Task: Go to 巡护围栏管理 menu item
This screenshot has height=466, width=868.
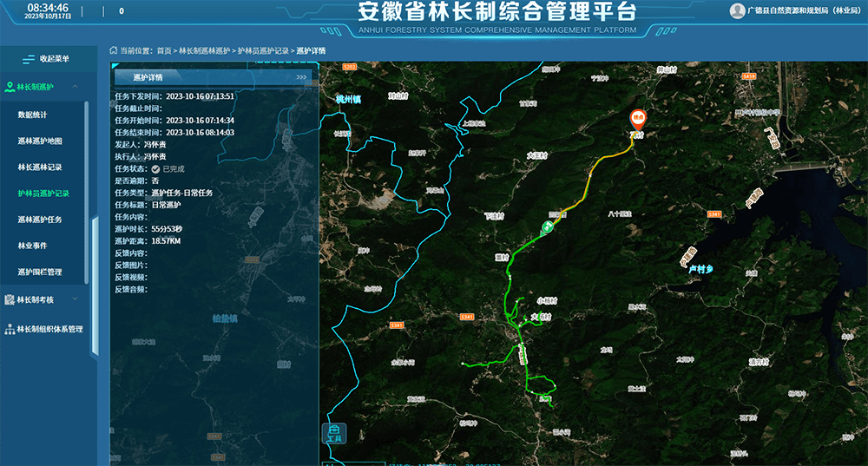Action: click(39, 272)
